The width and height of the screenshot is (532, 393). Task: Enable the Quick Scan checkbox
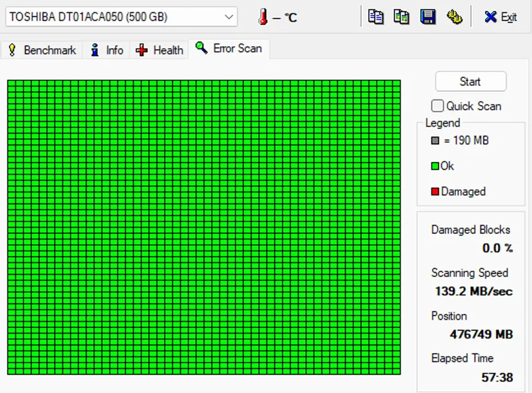tap(437, 106)
